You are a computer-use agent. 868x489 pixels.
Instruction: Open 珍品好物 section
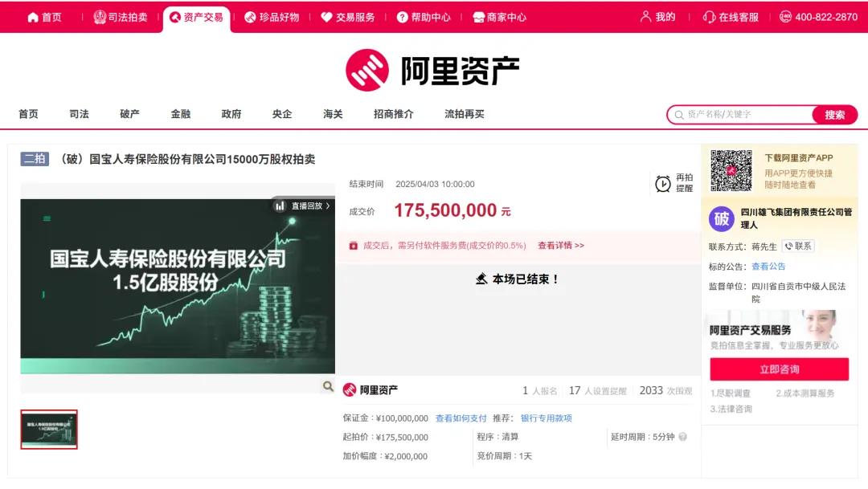(272, 17)
